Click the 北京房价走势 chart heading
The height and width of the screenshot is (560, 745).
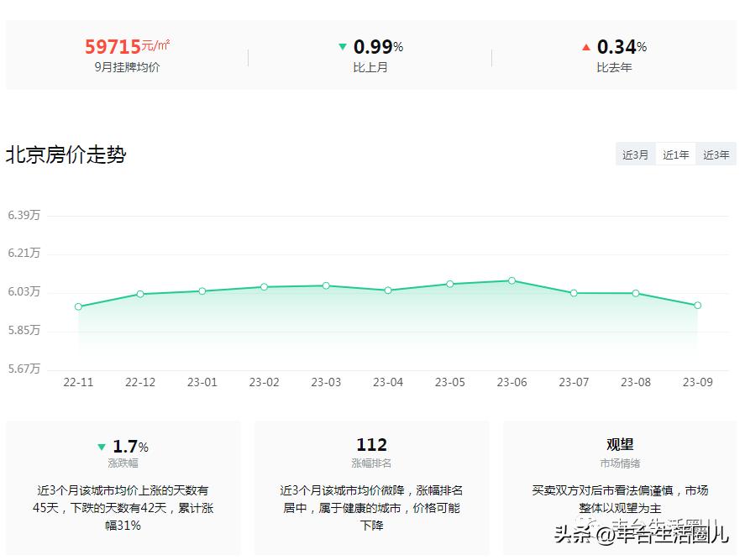(66, 155)
